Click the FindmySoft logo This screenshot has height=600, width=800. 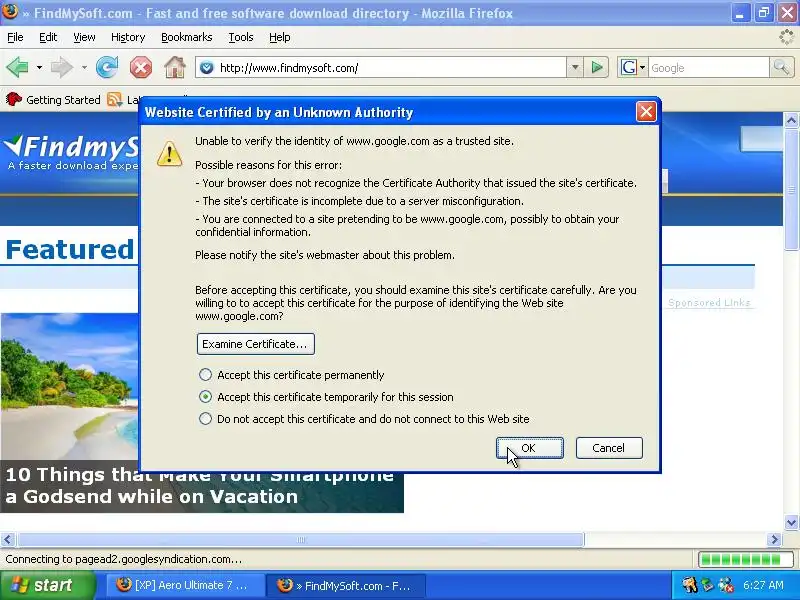point(71,152)
